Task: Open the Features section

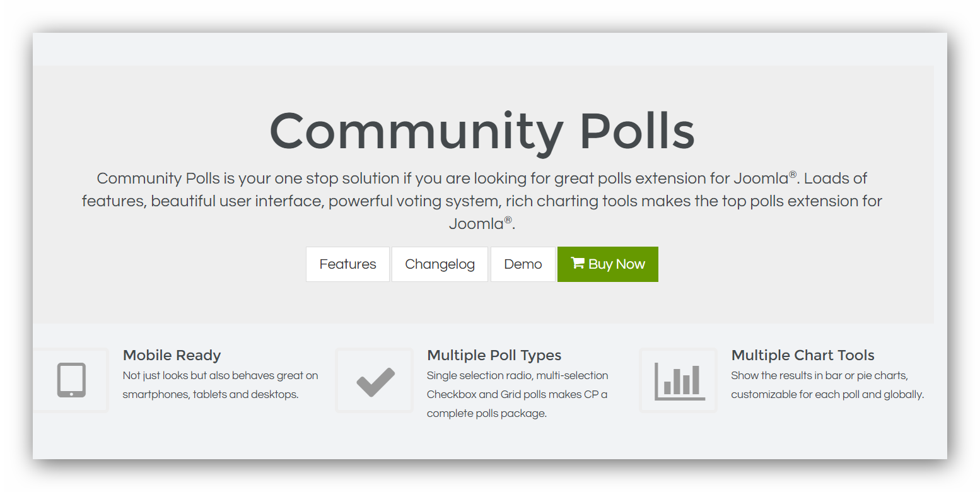Action: click(347, 264)
